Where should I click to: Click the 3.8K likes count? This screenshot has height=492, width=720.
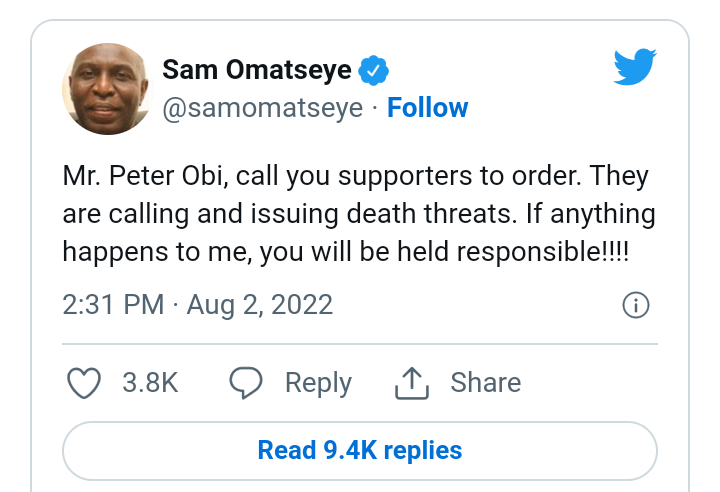click(x=150, y=383)
